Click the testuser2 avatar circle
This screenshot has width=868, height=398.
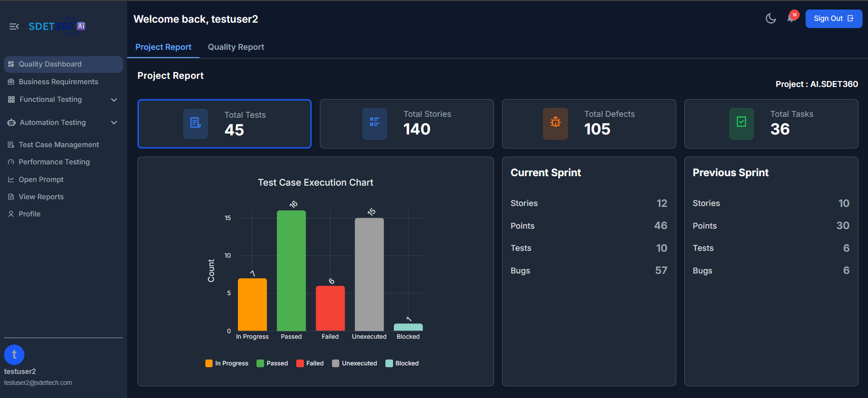(x=14, y=355)
